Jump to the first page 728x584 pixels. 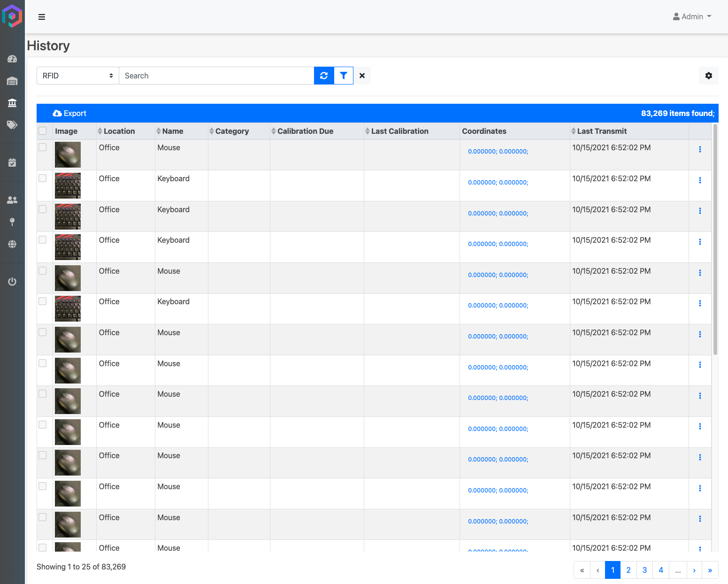(582, 570)
